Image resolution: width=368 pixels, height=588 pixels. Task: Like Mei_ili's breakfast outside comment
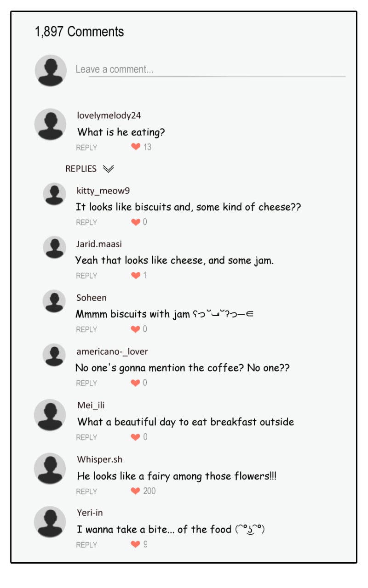(x=136, y=437)
